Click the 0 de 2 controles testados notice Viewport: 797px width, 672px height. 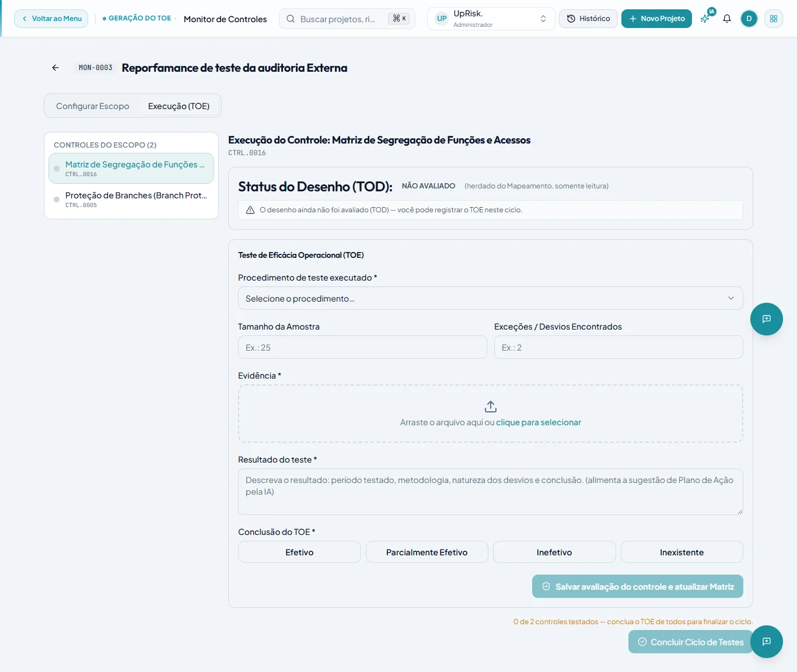[x=633, y=622]
